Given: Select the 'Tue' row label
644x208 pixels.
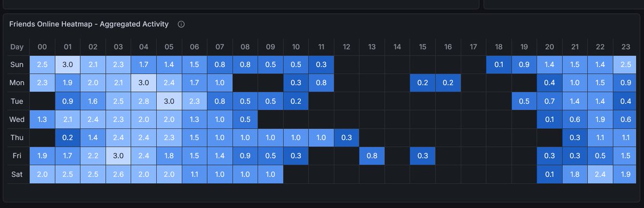Looking at the screenshot, I should click(17, 101).
